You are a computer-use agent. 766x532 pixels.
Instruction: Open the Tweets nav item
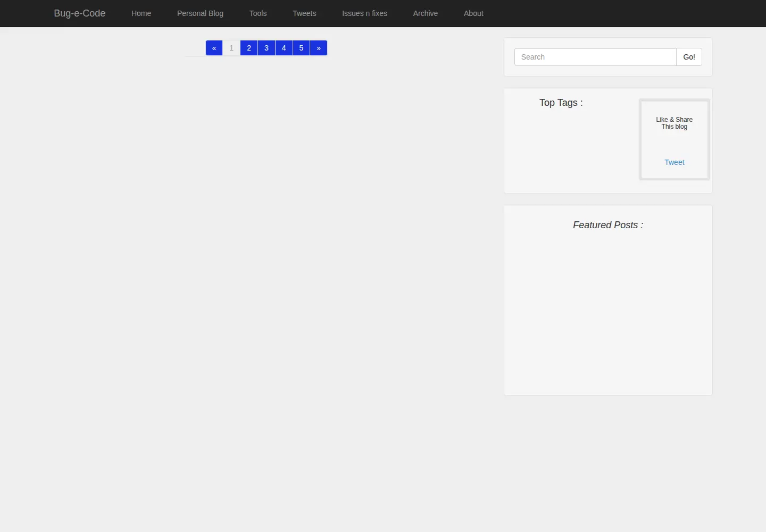(304, 13)
